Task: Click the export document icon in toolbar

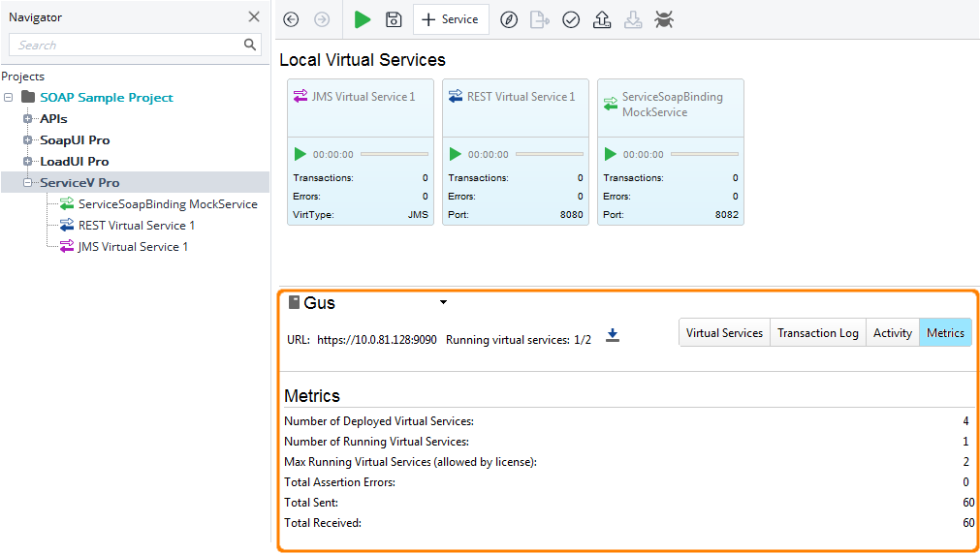Action: pyautogui.click(x=539, y=20)
